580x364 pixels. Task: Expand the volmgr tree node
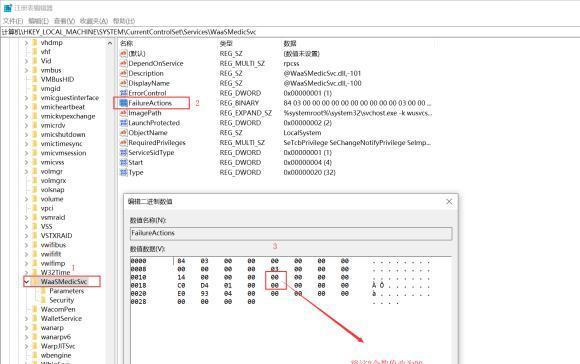(26, 172)
